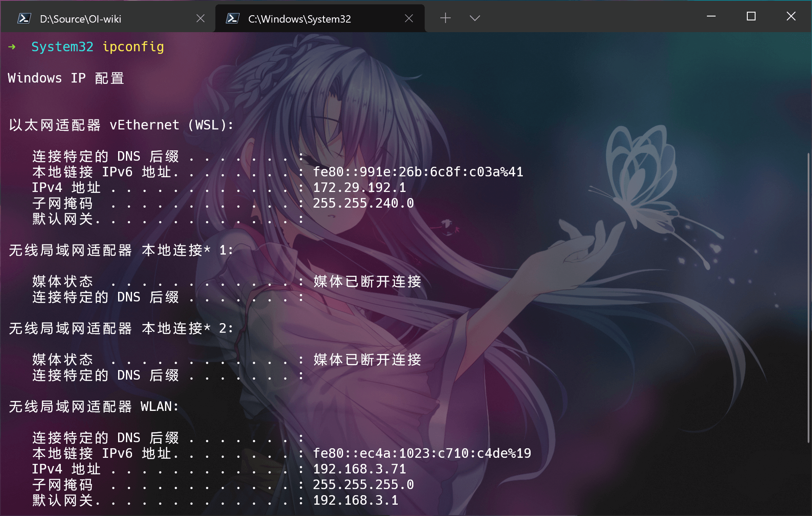Click the IPv4 address 172.29.192.1
This screenshot has width=812, height=516.
coord(360,188)
